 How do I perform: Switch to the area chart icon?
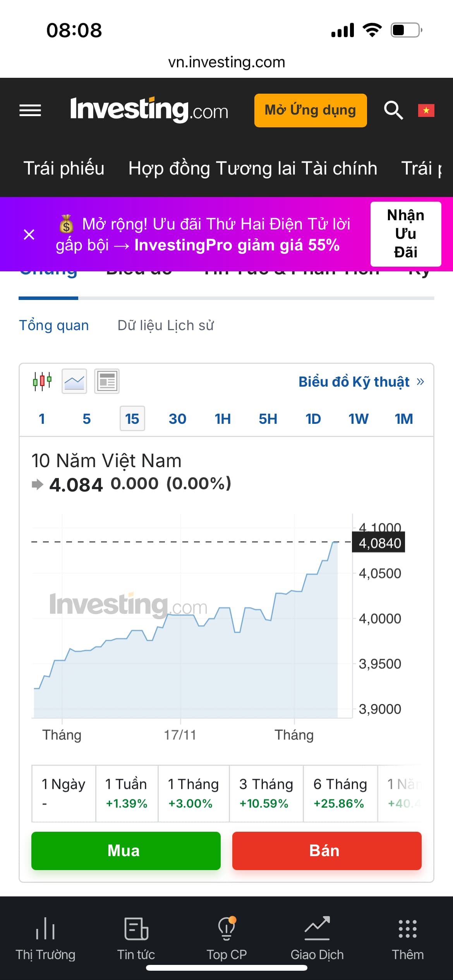[74, 381]
